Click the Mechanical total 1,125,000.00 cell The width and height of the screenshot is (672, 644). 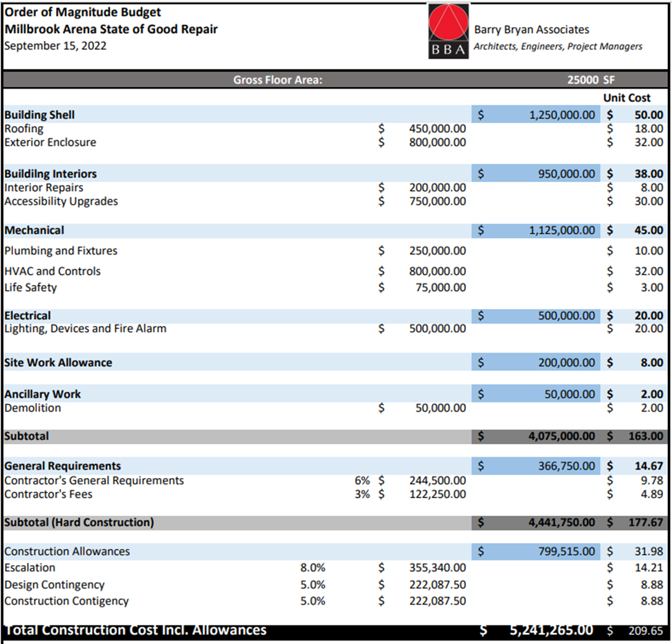(561, 230)
